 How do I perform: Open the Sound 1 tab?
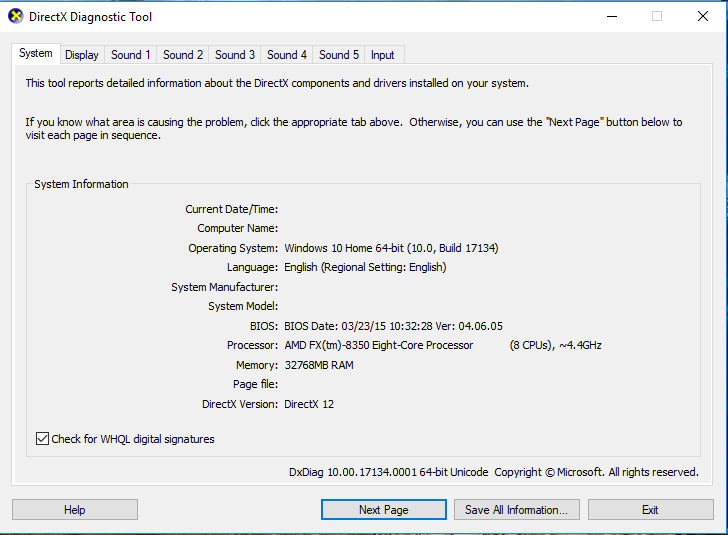[131, 55]
